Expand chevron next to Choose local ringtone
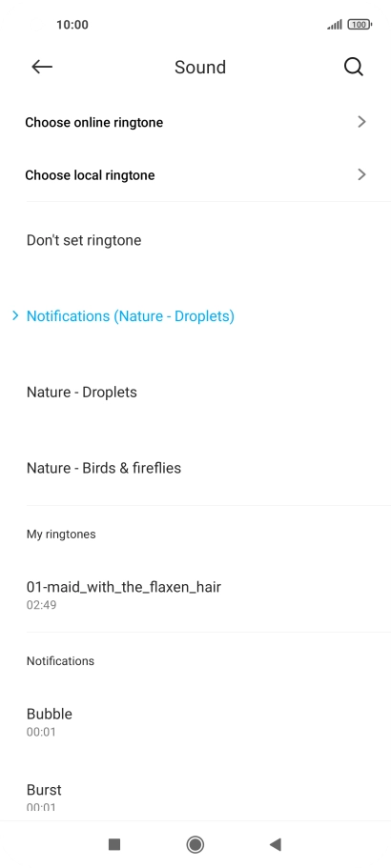The height and width of the screenshot is (868, 391). (x=361, y=175)
